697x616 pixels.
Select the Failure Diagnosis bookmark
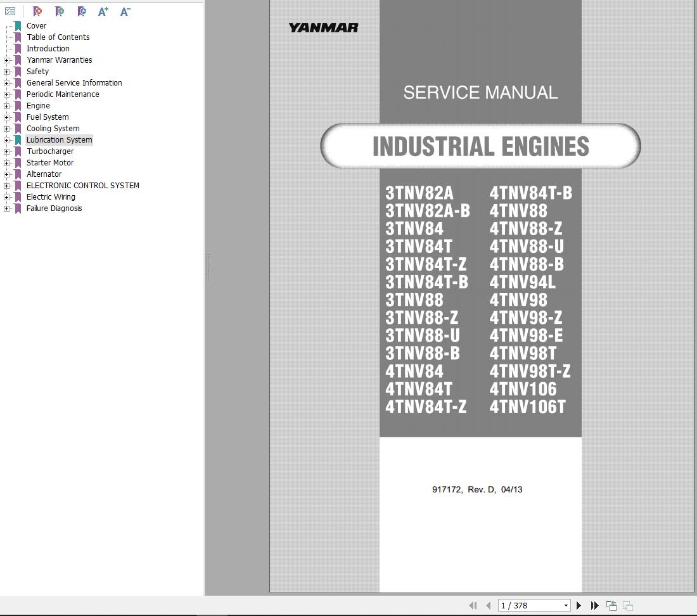pos(54,209)
